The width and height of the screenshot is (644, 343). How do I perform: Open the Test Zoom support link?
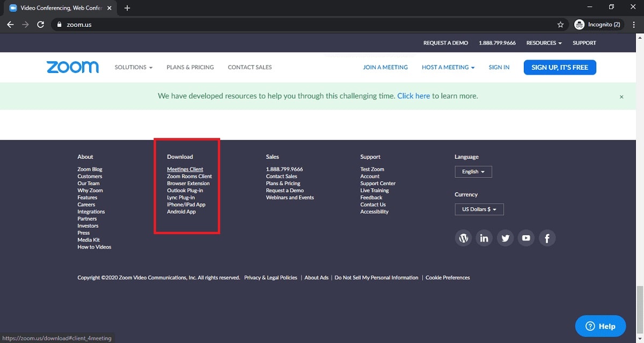(372, 169)
